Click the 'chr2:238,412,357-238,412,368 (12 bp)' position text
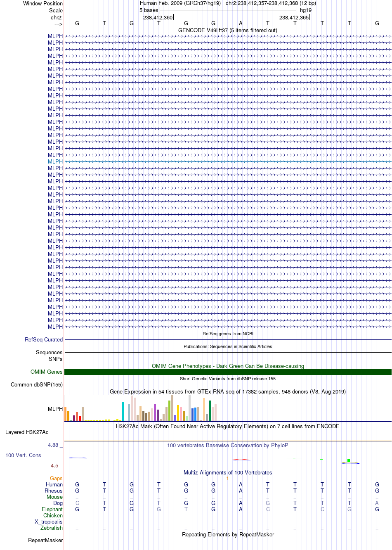The height and width of the screenshot is (550, 392). [271, 3]
